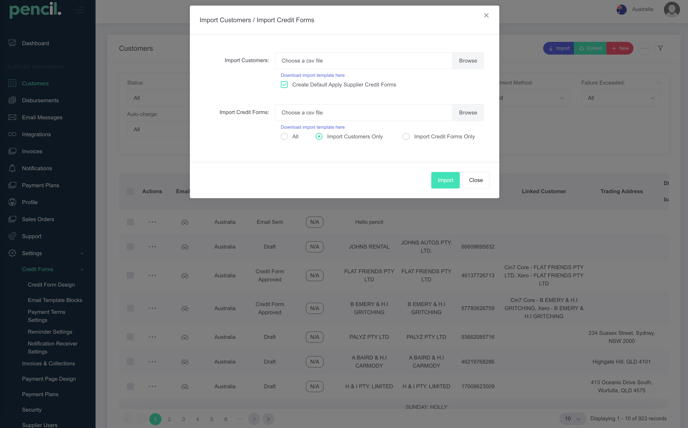
Task: Click the Invoices icon in the sidebar
Action: [x=12, y=151]
